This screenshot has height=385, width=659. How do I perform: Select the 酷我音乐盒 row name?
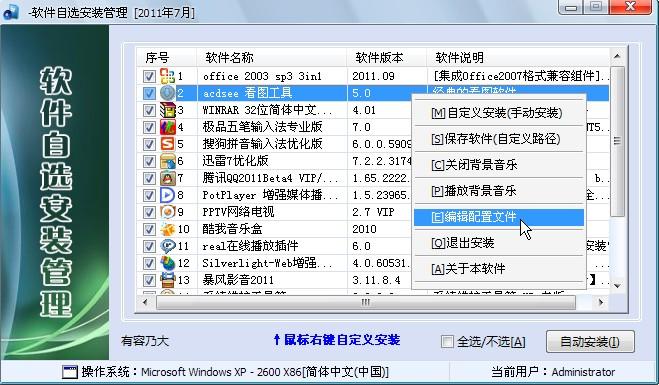232,229
